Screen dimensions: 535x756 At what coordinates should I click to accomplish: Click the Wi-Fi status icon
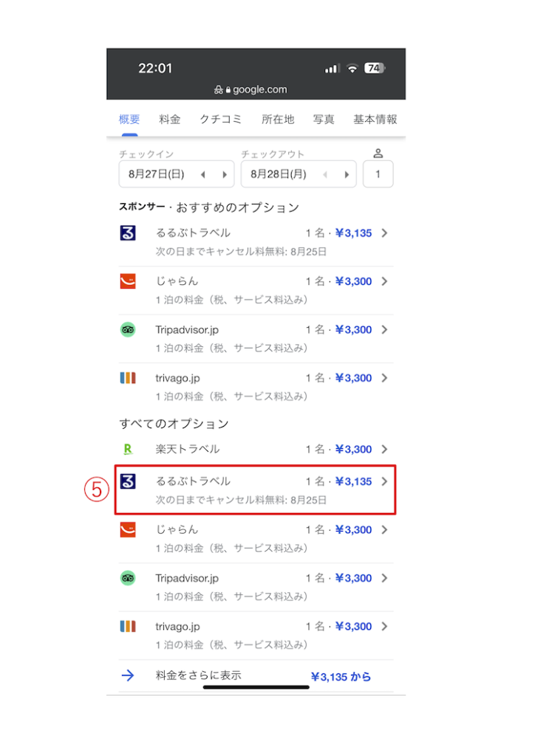(x=352, y=69)
